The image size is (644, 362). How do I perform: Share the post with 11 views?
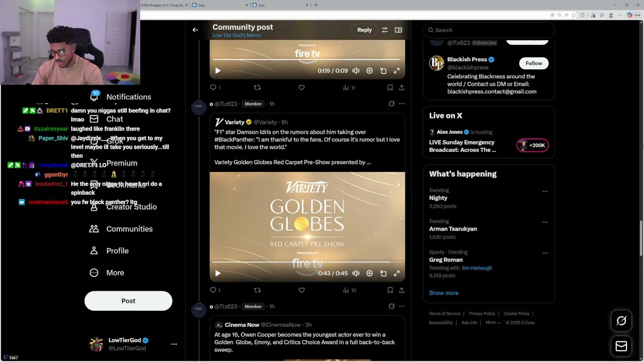point(401,87)
